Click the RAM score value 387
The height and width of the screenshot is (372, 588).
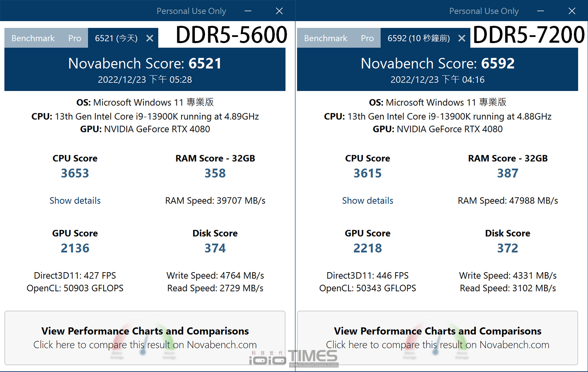pos(508,173)
